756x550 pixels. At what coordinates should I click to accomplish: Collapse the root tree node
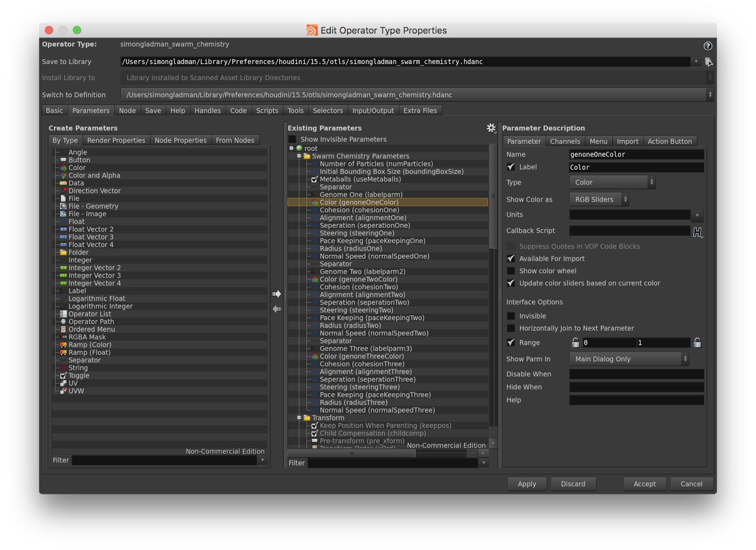[x=292, y=148]
